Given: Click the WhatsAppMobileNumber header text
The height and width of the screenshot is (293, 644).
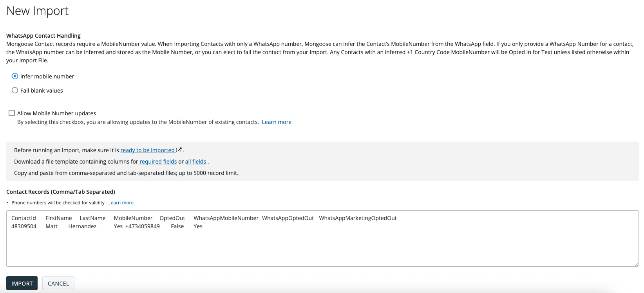Looking at the screenshot, I should 226,218.
